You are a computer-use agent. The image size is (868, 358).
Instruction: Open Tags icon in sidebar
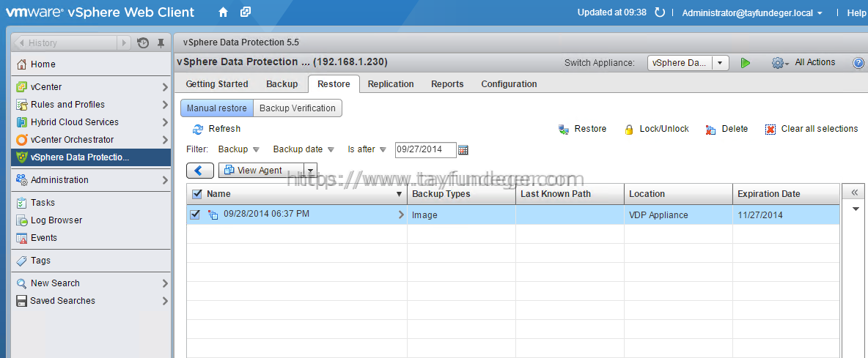[21, 260]
